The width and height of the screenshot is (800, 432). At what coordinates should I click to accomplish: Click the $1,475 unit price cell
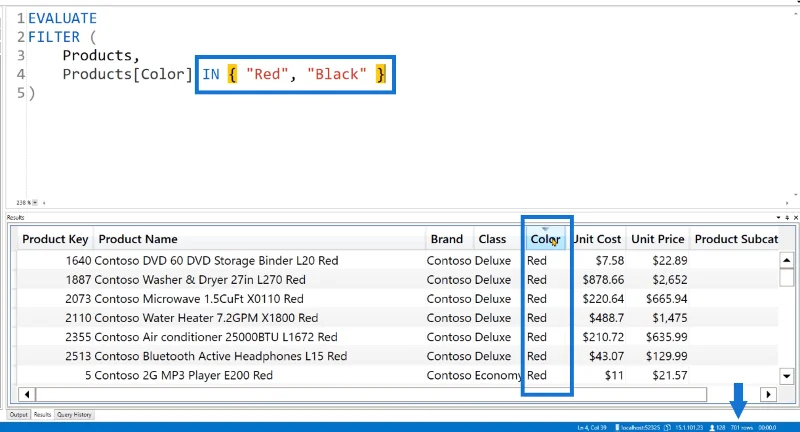(669, 318)
